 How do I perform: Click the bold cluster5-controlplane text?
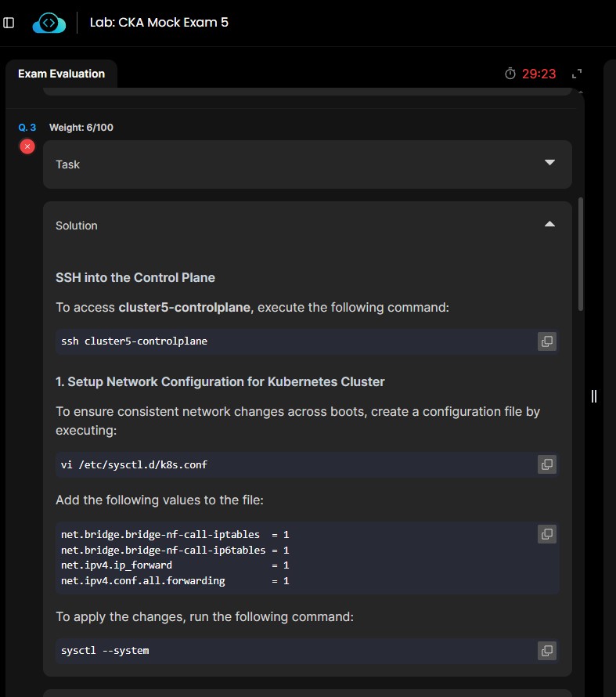pyautogui.click(x=184, y=308)
